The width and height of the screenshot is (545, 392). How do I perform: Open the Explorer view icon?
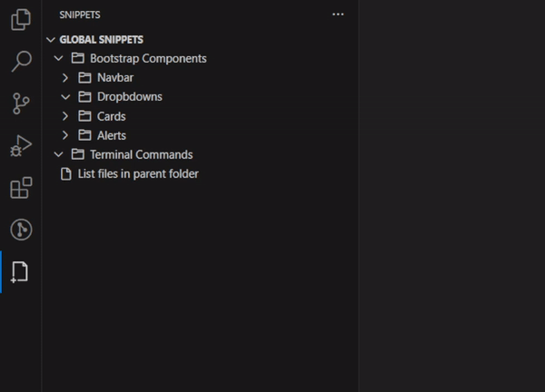pos(21,19)
